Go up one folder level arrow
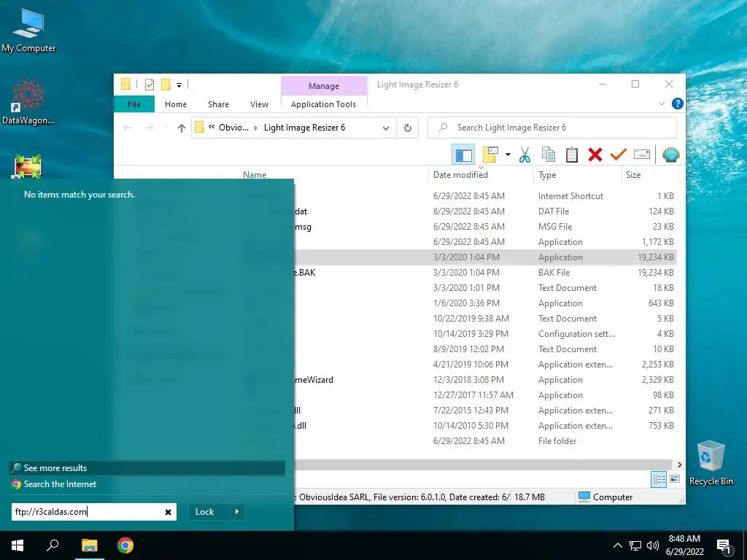 [x=181, y=128]
